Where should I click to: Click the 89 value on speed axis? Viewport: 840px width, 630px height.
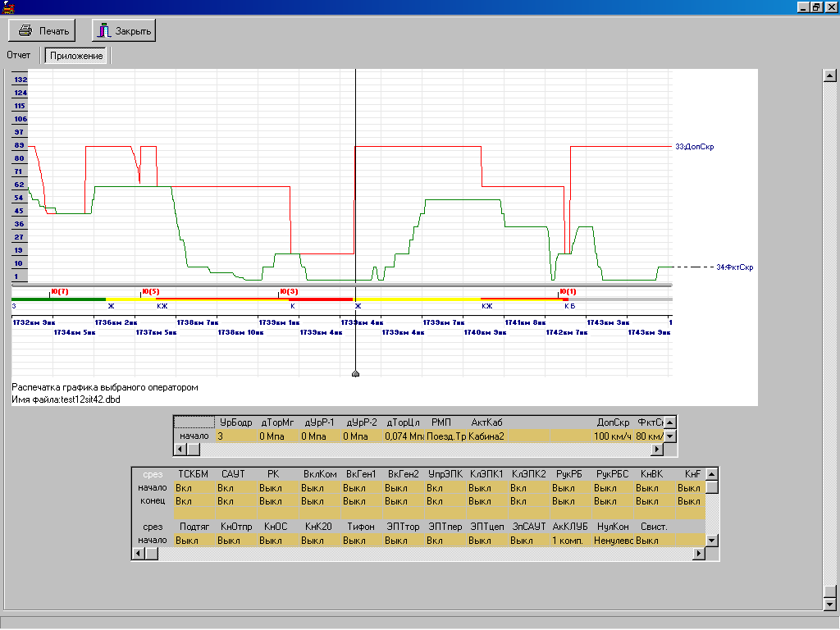click(x=20, y=145)
